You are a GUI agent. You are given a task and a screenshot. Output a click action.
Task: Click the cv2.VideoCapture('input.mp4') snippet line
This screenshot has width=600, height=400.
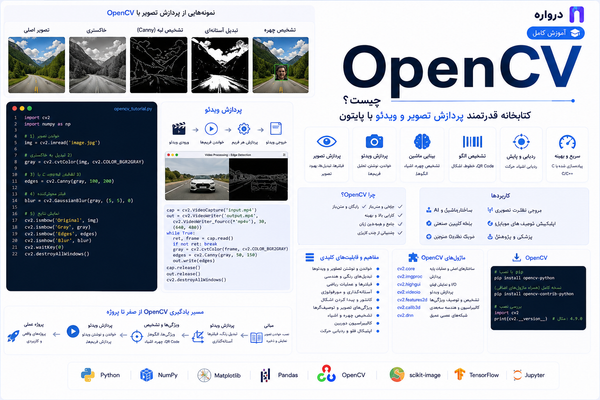(212, 210)
